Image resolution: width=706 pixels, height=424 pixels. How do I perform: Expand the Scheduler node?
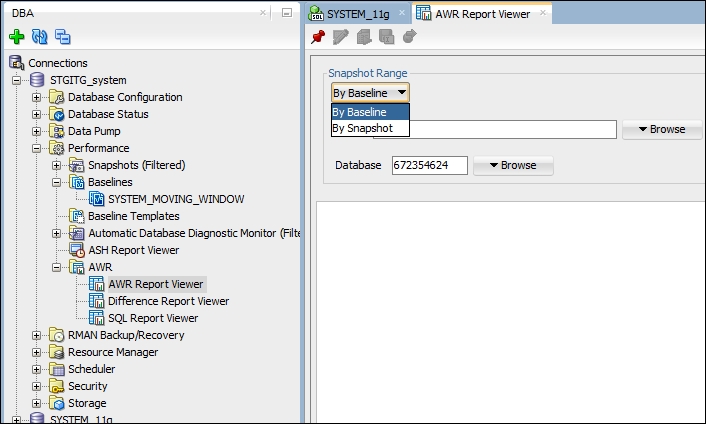pos(36,370)
